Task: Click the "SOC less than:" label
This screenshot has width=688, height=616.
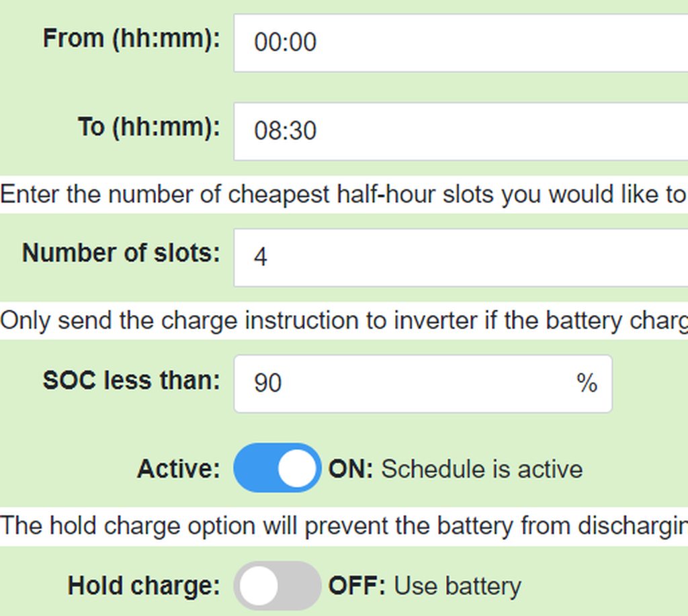Action: pyautogui.click(x=132, y=380)
